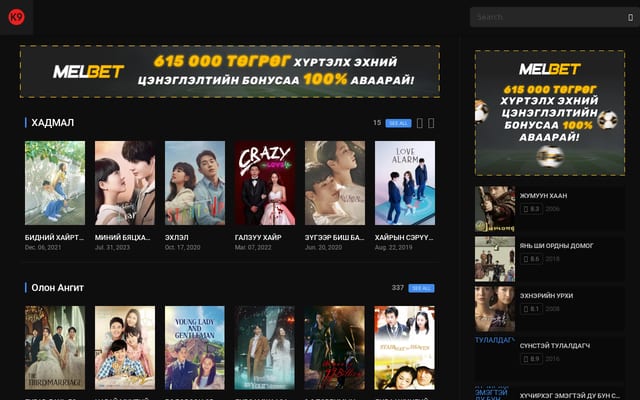Focus the Search input field
The height and width of the screenshot is (400, 640).
[547, 17]
